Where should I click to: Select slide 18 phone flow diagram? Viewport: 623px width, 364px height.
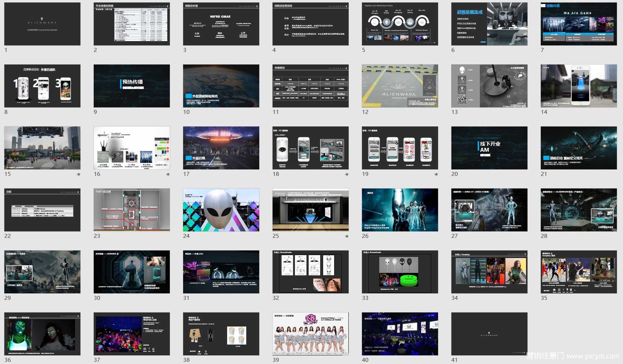(310, 148)
